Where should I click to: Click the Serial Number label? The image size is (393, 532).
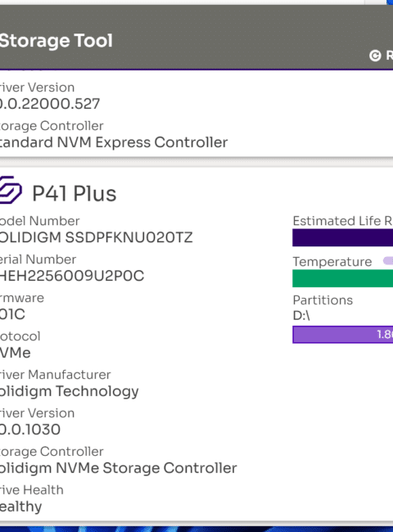38,259
